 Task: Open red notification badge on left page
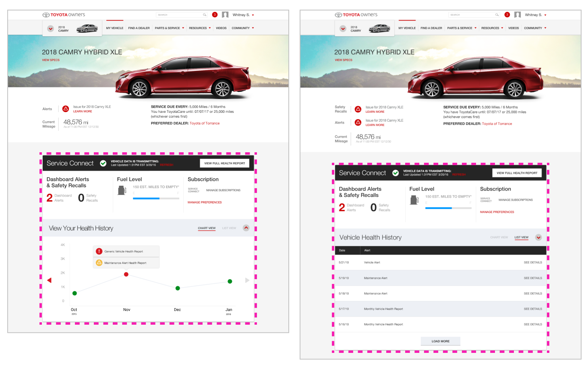coord(215,15)
